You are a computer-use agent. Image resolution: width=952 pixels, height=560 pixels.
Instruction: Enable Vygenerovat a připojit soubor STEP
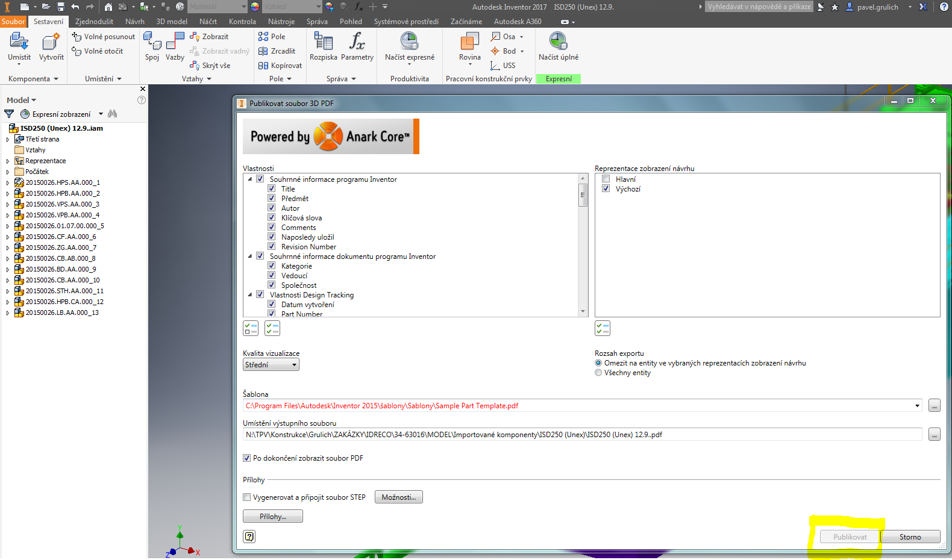(x=246, y=497)
